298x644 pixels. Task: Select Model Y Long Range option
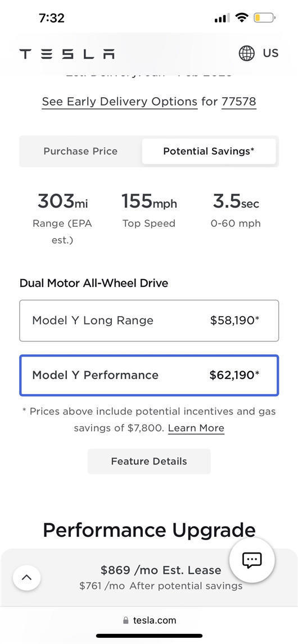[x=149, y=321]
